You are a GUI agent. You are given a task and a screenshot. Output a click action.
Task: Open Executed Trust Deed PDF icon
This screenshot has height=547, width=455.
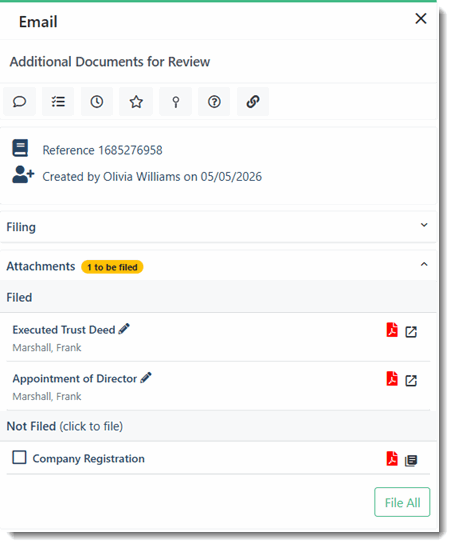(x=392, y=330)
